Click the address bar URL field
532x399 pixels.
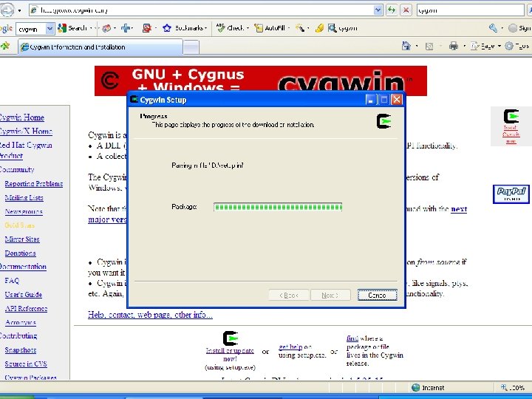[x=202, y=10]
